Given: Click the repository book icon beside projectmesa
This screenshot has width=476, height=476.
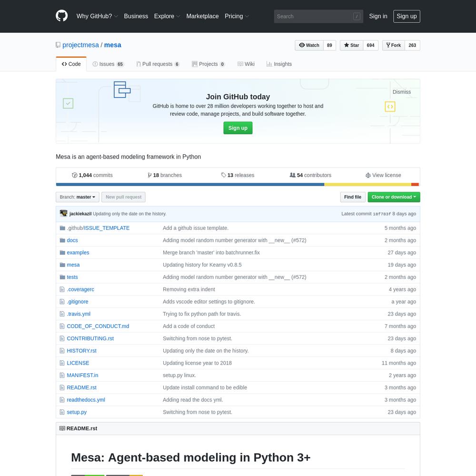Looking at the screenshot, I should tap(58, 45).
